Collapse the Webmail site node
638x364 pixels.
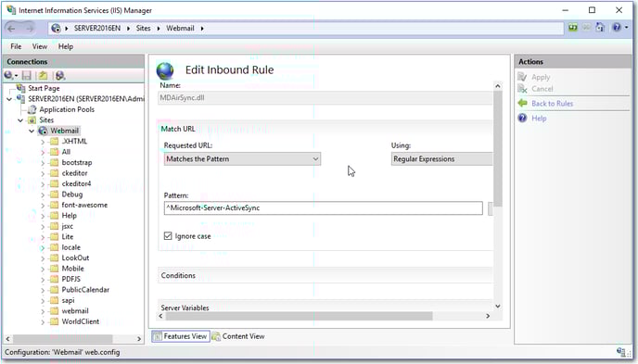(32, 131)
